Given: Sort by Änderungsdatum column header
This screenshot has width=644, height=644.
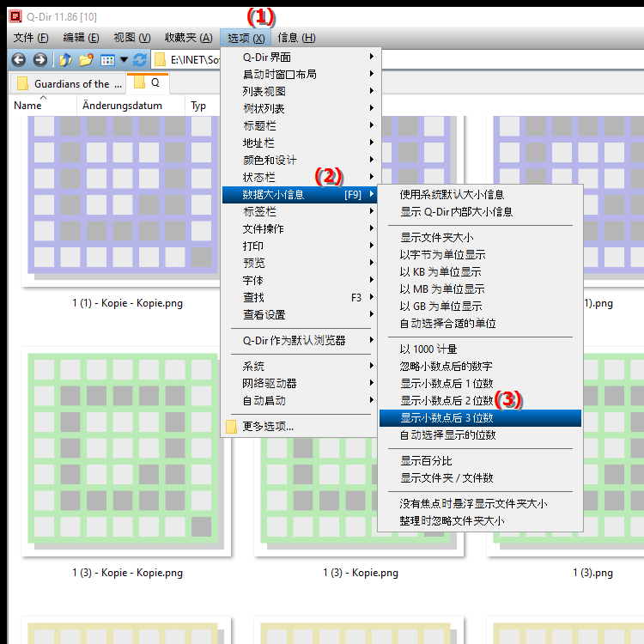Looking at the screenshot, I should 131,106.
